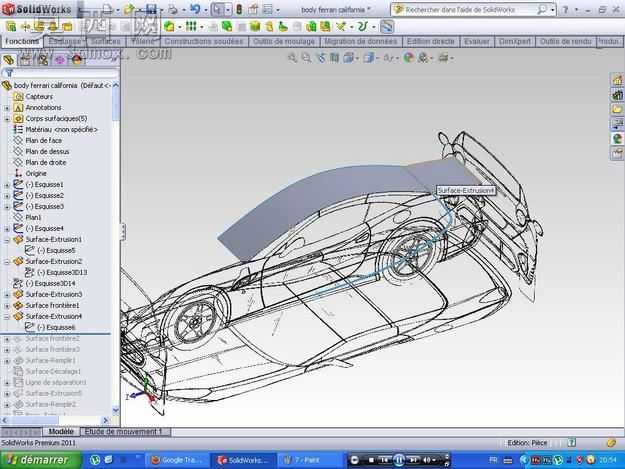Screen dimensions: 625x469
Task: Click the SolidWorks Resources house icon in task pane
Action: [617, 80]
